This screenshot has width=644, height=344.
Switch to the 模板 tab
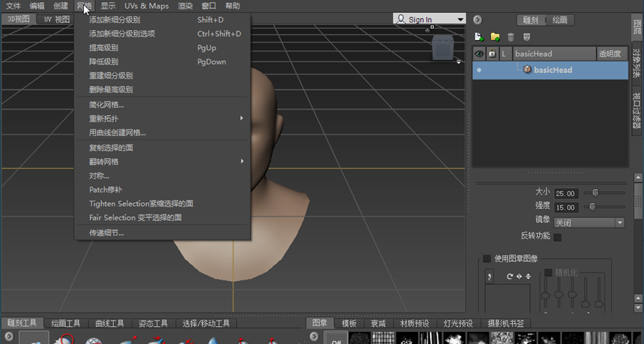pyautogui.click(x=349, y=323)
